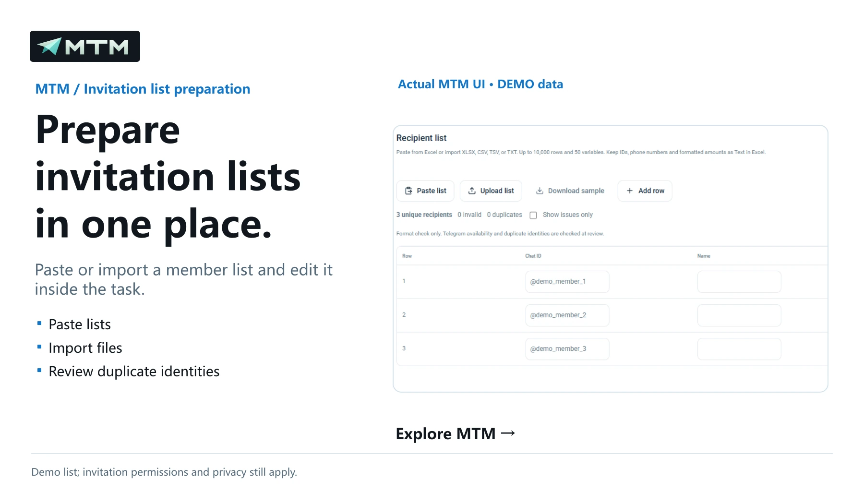The image size is (864, 504).
Task: Click the 'Review duplicate identities' bullet
Action: (x=134, y=372)
